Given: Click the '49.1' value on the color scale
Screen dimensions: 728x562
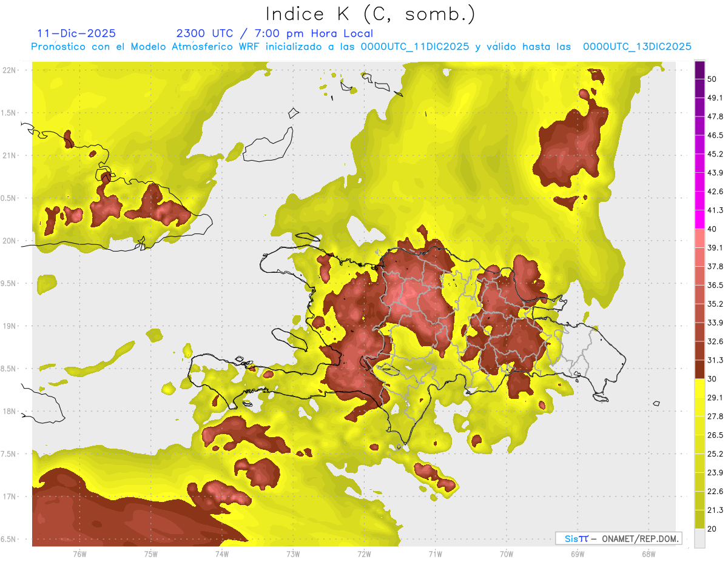Looking at the screenshot, I should click(x=715, y=98).
